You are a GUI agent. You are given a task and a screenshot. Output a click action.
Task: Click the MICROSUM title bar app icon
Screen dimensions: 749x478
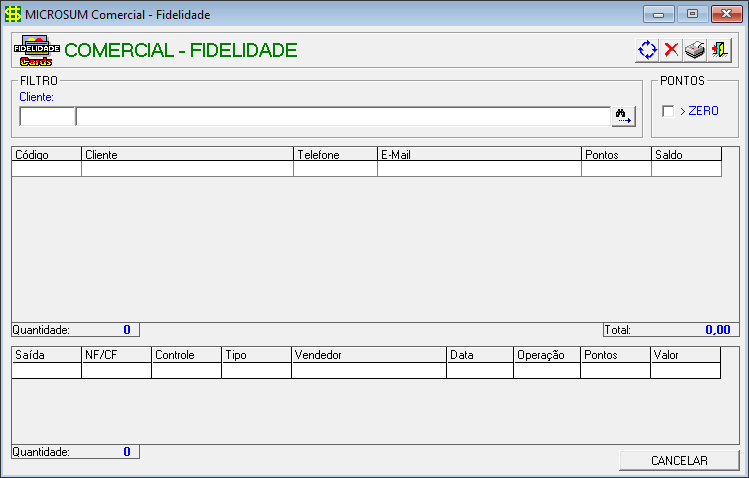click(13, 14)
